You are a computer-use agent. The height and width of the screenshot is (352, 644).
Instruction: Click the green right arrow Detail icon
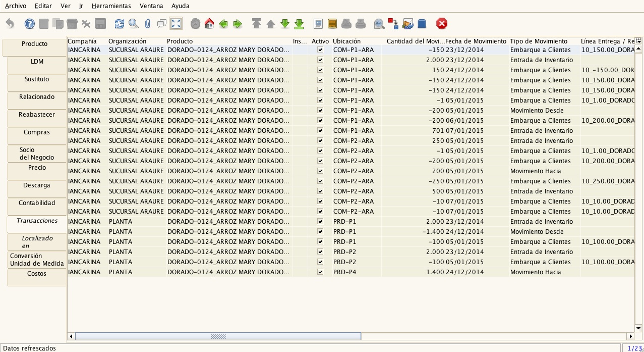pyautogui.click(x=238, y=24)
